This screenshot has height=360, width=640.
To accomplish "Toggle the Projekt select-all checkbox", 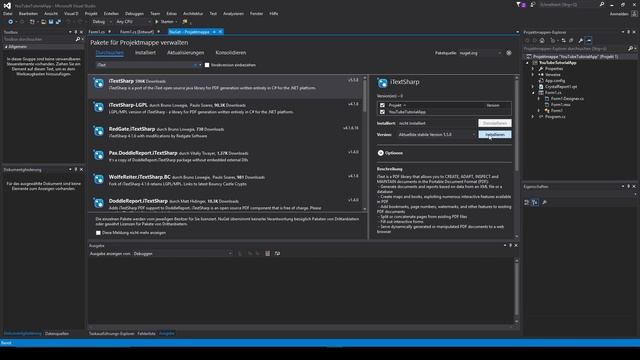I will click(x=382, y=105).
